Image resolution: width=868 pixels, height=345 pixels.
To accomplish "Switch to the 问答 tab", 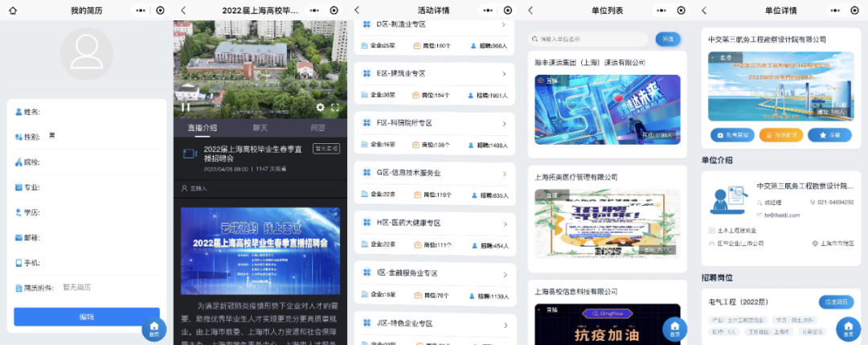I will pos(317,128).
